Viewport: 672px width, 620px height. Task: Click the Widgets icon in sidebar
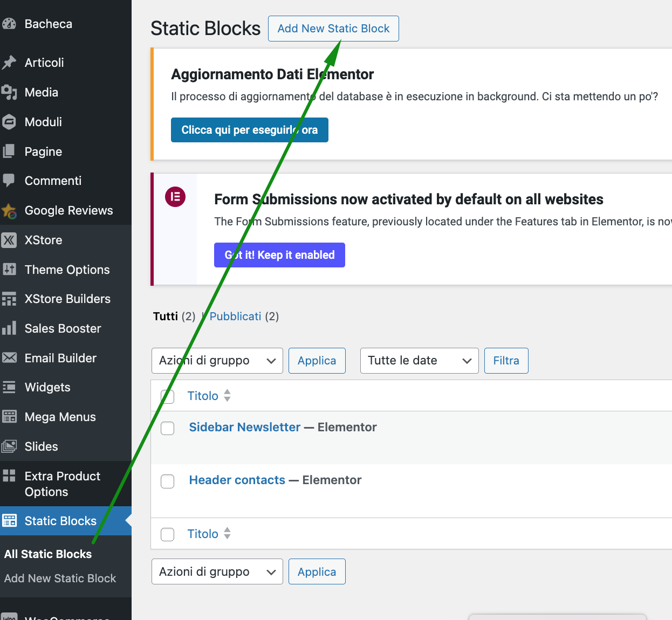point(9,387)
